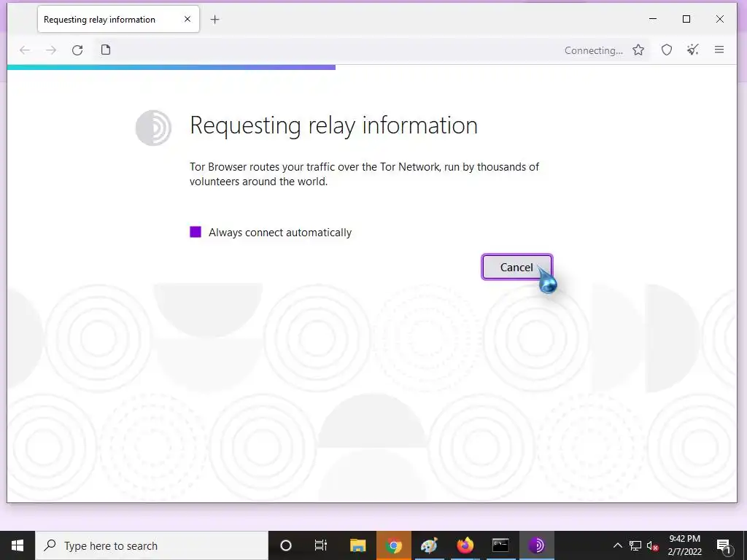Bookmark this page with the star icon
747x560 pixels.
click(638, 50)
